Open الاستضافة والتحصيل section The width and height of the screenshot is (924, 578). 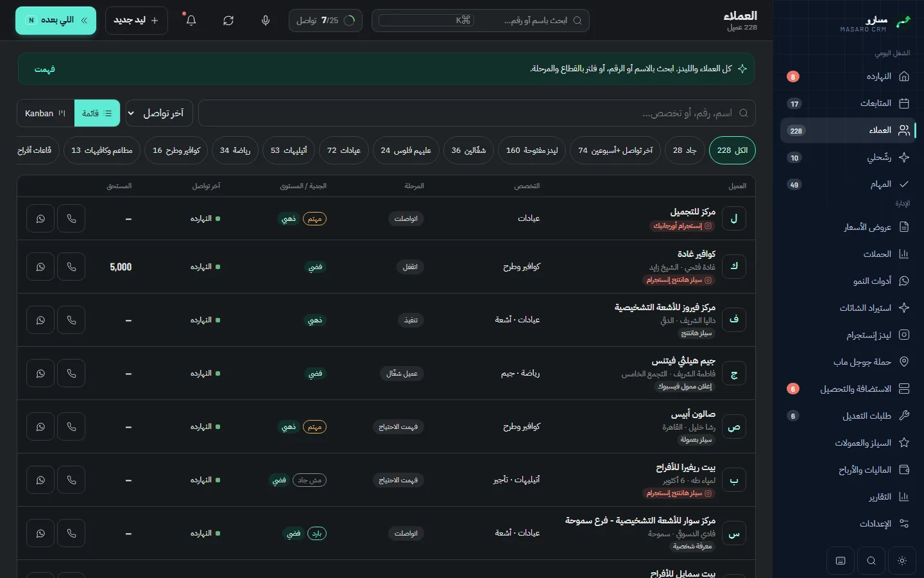(848, 389)
